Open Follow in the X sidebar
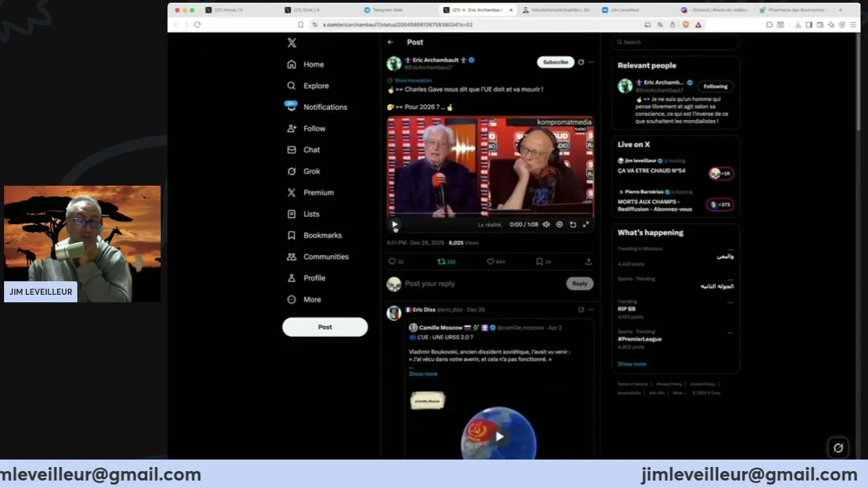Viewport: 868px width, 488px height. click(306, 128)
